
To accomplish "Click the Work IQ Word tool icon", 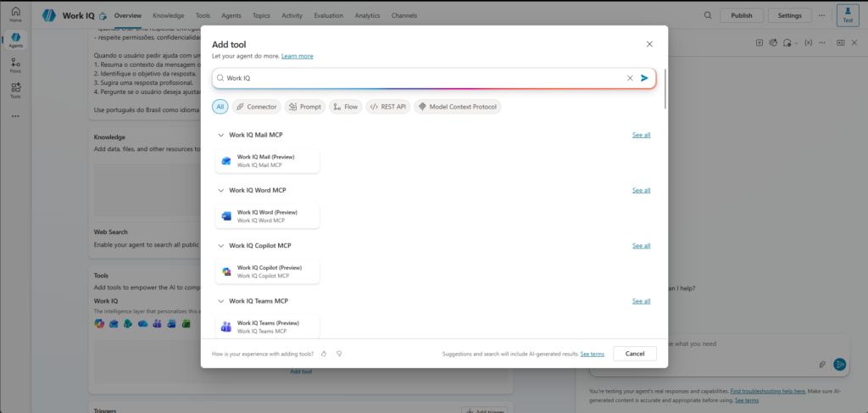I will (x=225, y=216).
